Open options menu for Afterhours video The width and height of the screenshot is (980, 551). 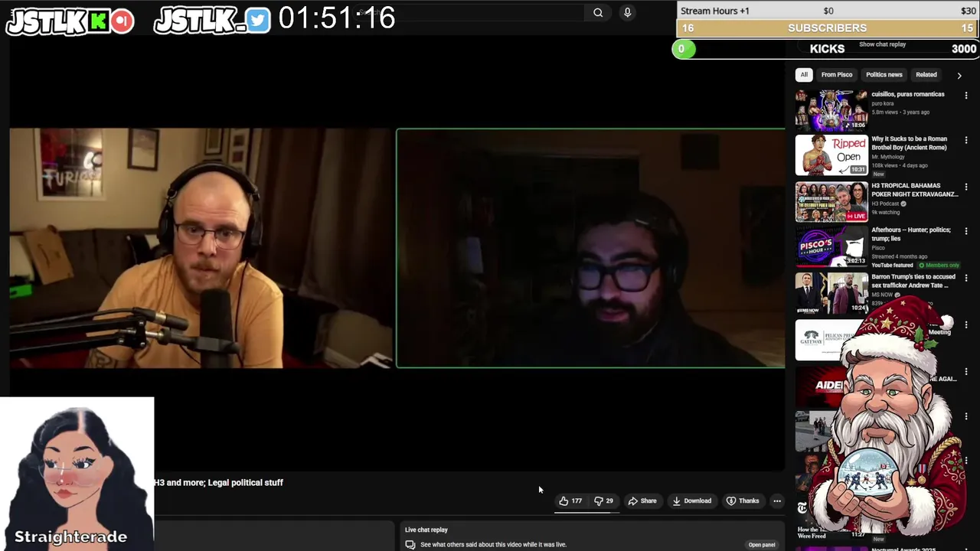pyautogui.click(x=966, y=232)
